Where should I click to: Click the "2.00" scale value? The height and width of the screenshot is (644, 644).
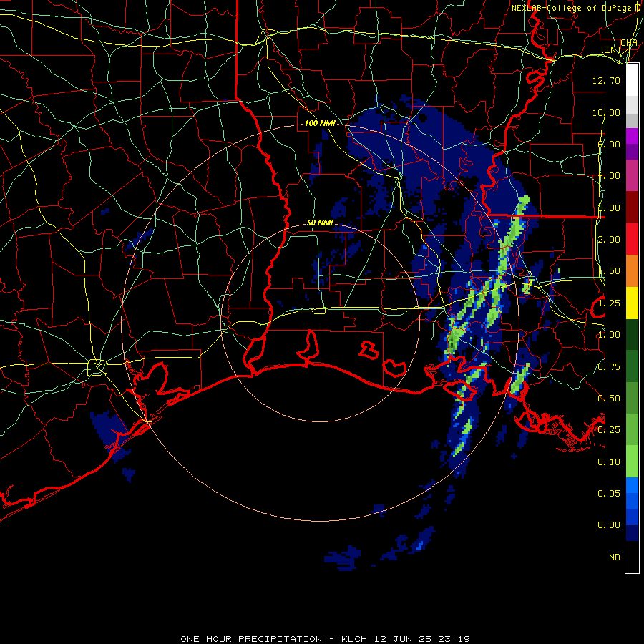609,240
